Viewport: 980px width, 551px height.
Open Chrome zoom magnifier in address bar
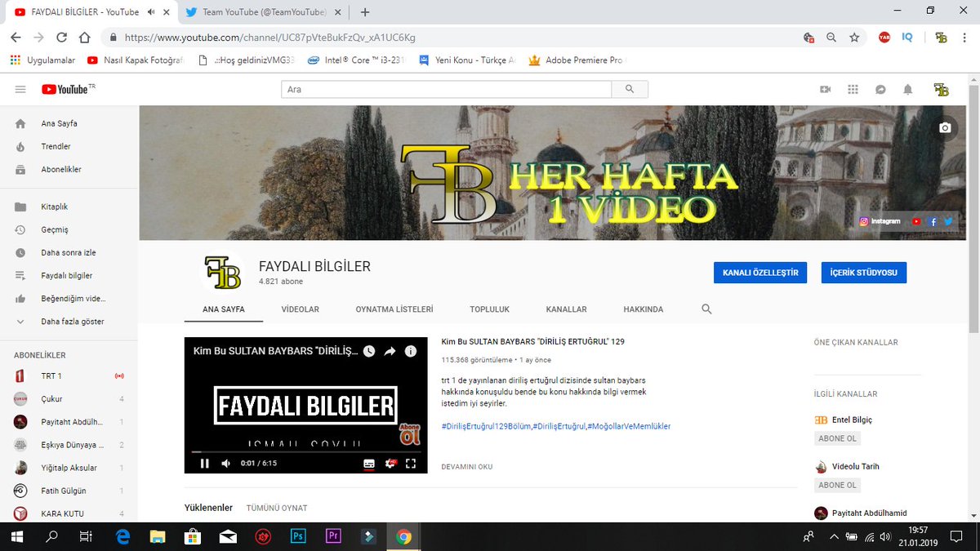tap(831, 38)
